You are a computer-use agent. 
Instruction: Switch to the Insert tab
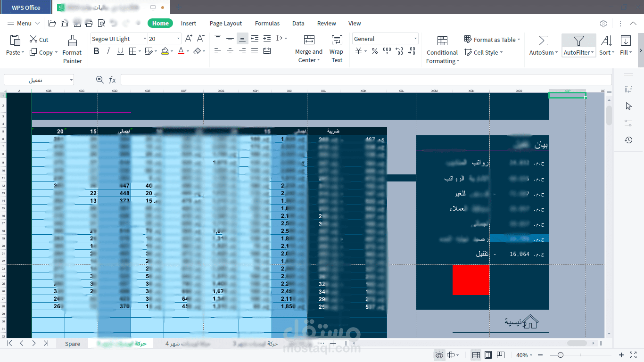[189, 23]
